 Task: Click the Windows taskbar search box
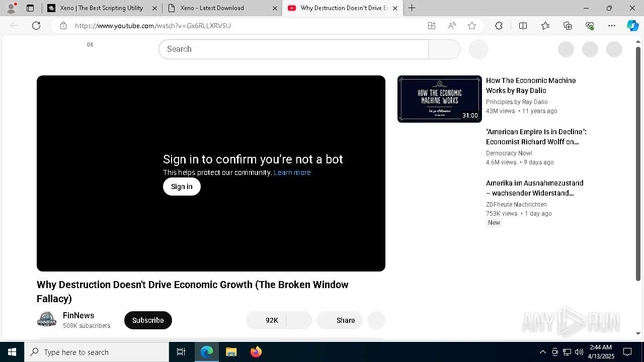(97, 352)
